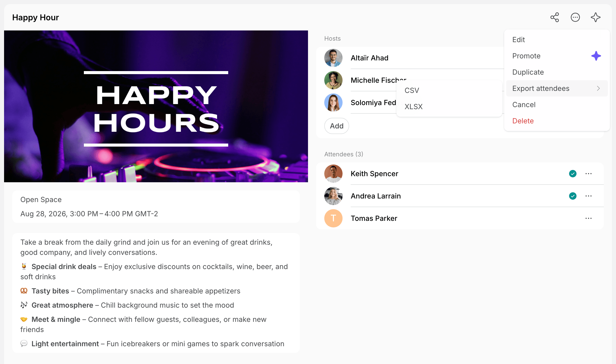The width and height of the screenshot is (616, 364).
Task: Choose Promote in the menu
Action: click(557, 56)
